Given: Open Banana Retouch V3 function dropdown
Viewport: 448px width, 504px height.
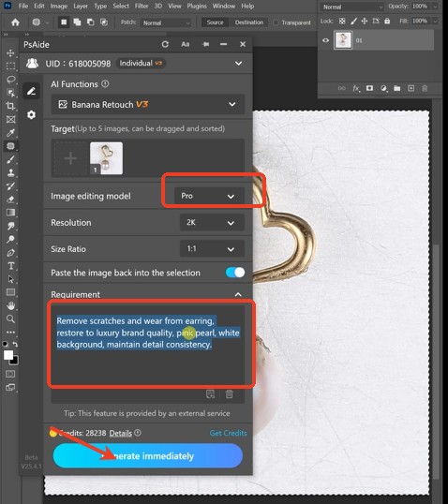Looking at the screenshot, I should (x=148, y=105).
